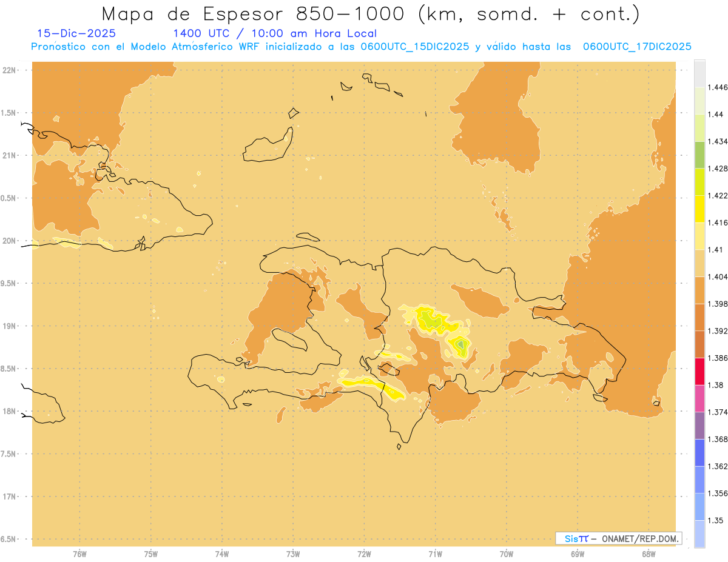This screenshot has width=728, height=562.
Task: Click the pale blue swatch between 1.35 and 1.356
Action: pos(699,507)
